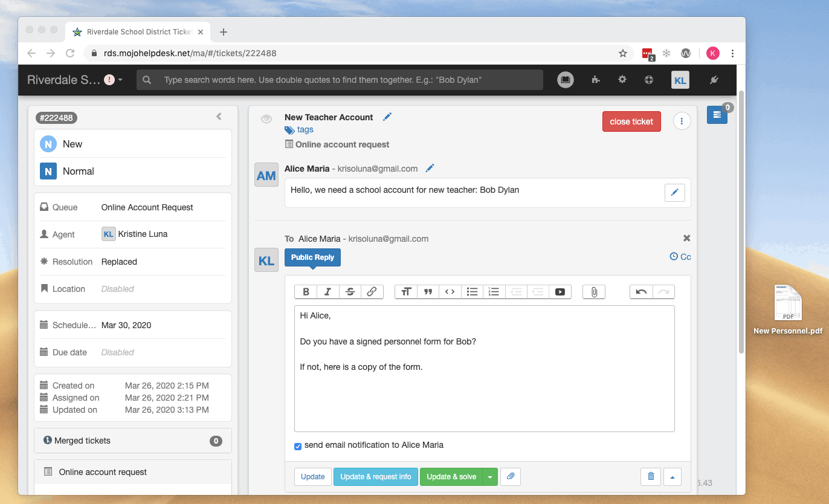The width and height of the screenshot is (829, 504).
Task: Toggle ticket watch eye icon
Action: [x=266, y=119]
